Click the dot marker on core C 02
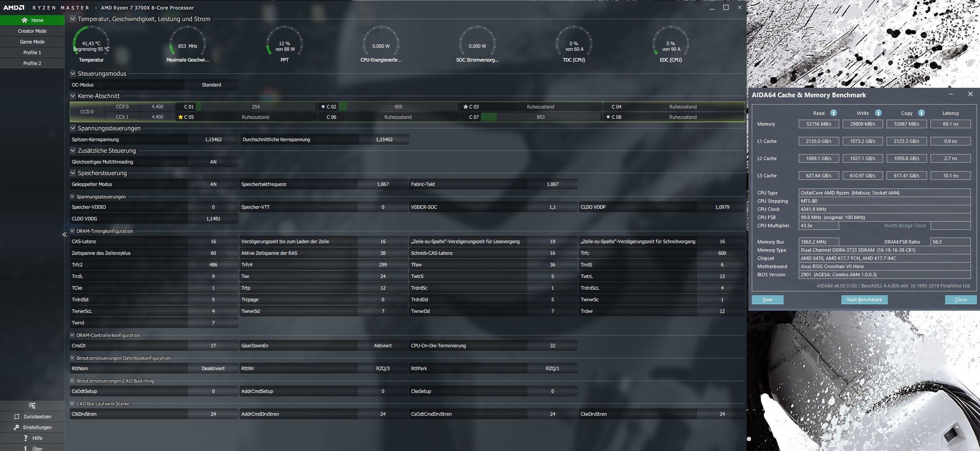This screenshot has height=451, width=980. tap(323, 107)
